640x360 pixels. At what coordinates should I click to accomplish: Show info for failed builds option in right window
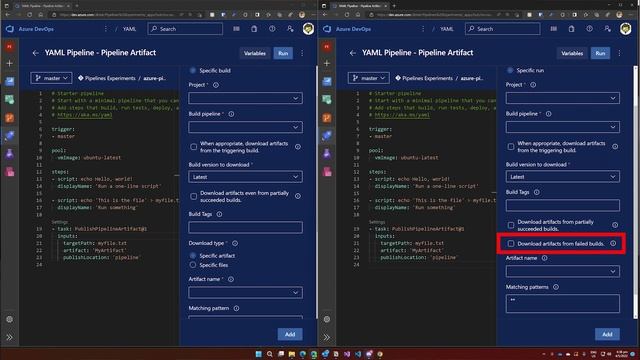click(613, 243)
